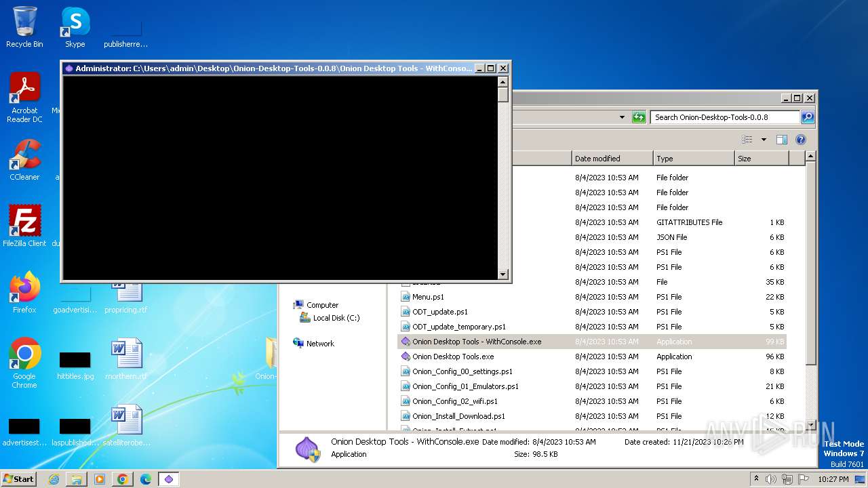Click the network tray icon

pyautogui.click(x=787, y=479)
